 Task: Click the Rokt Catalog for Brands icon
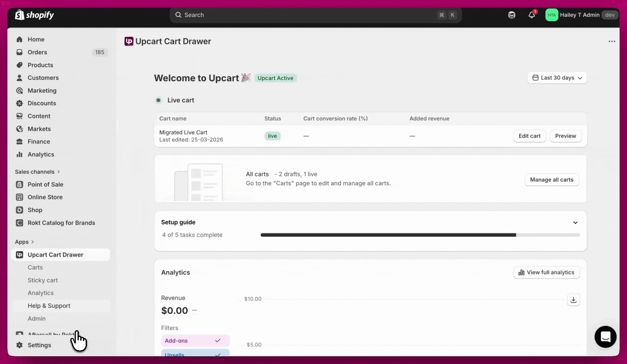(20, 223)
